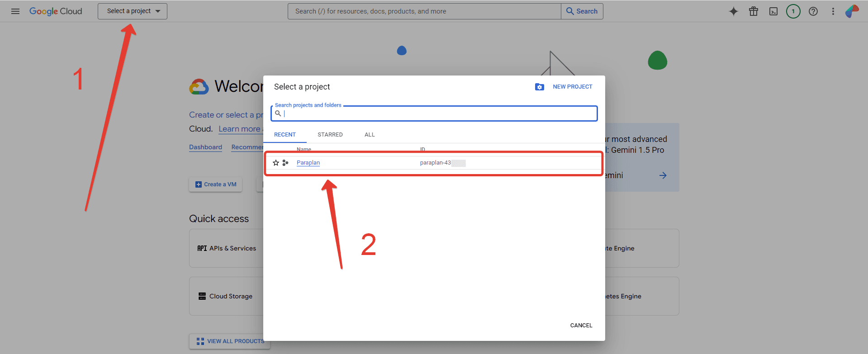868x354 pixels.
Task: Activate Cloud Shell terminal icon
Action: 773,11
